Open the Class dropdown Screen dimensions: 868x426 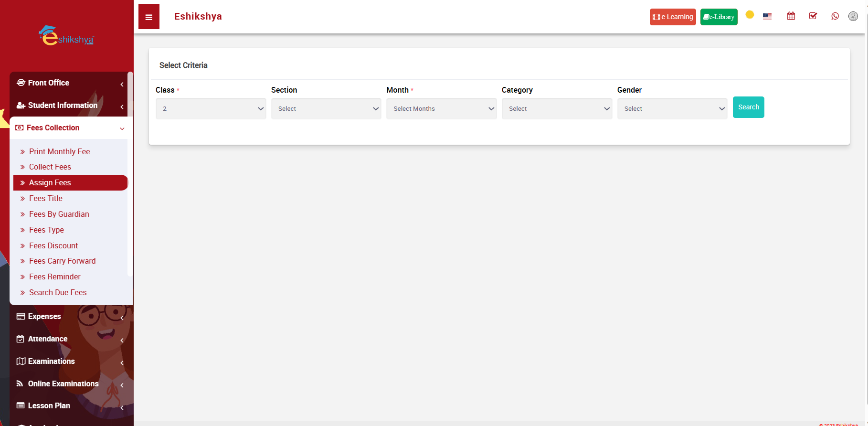211,109
